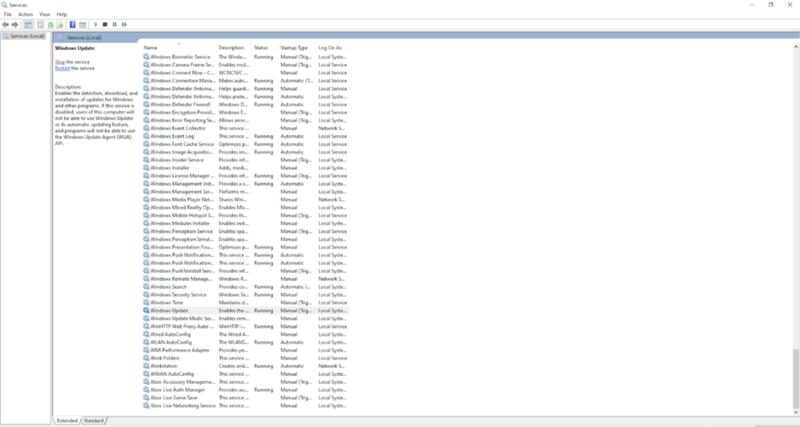Select the WMI Performance Adapter row

point(245,350)
